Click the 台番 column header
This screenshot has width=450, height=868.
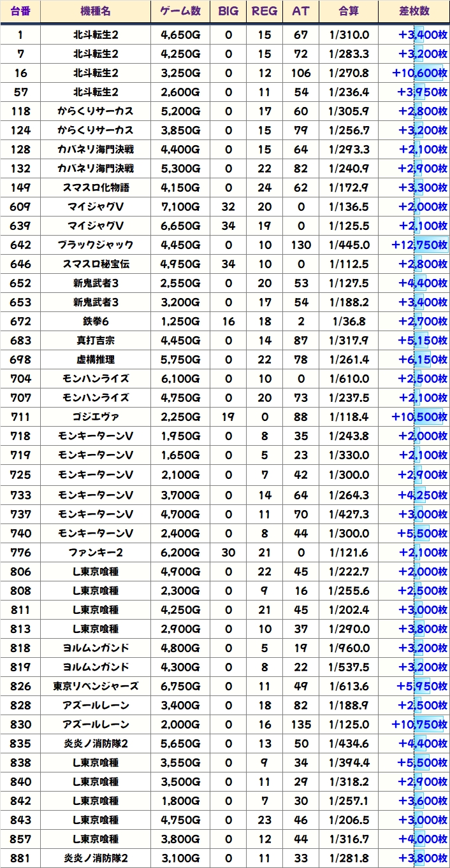(x=20, y=11)
